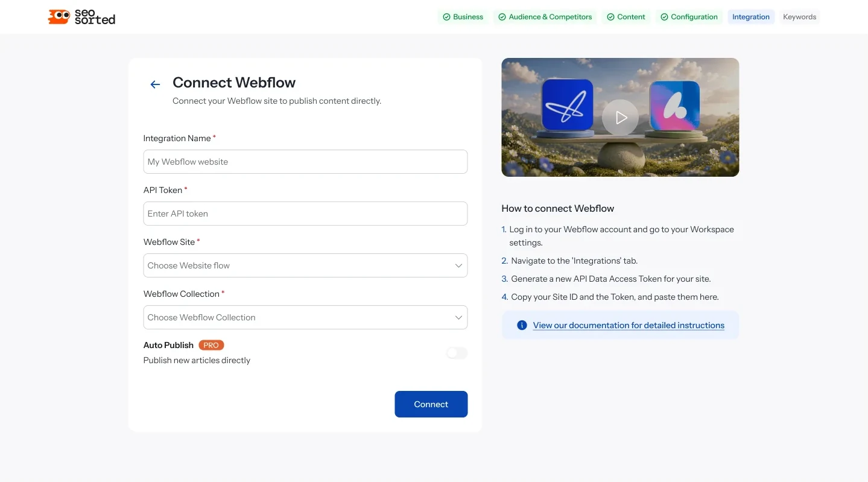Play the Webflow tutorial video
This screenshot has height=482, width=868.
[620, 118]
